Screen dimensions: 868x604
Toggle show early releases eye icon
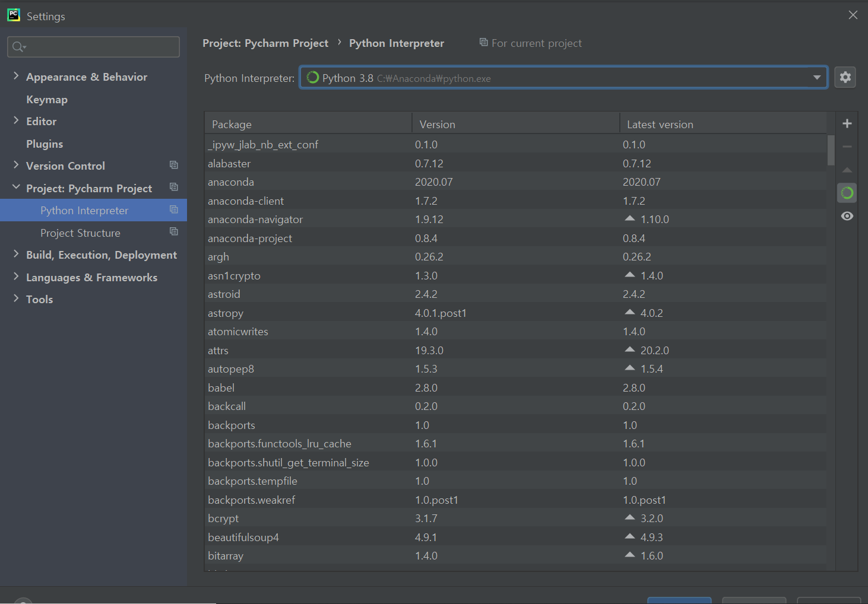(847, 216)
